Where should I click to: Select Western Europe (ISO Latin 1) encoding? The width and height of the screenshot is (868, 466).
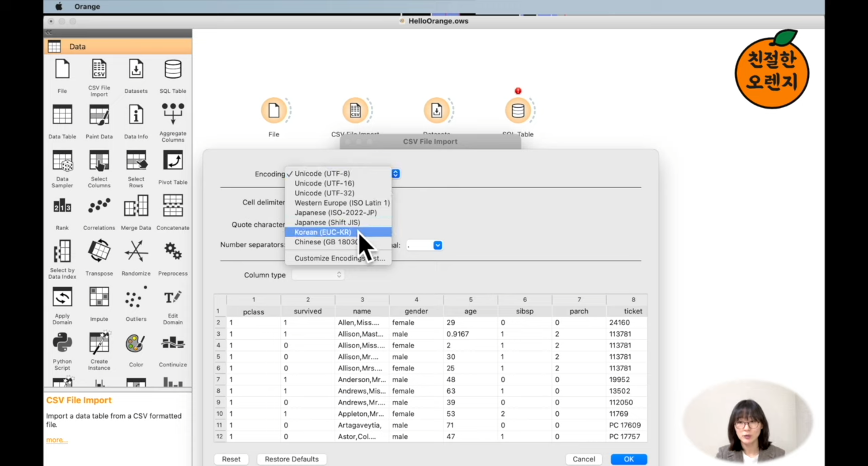338,203
